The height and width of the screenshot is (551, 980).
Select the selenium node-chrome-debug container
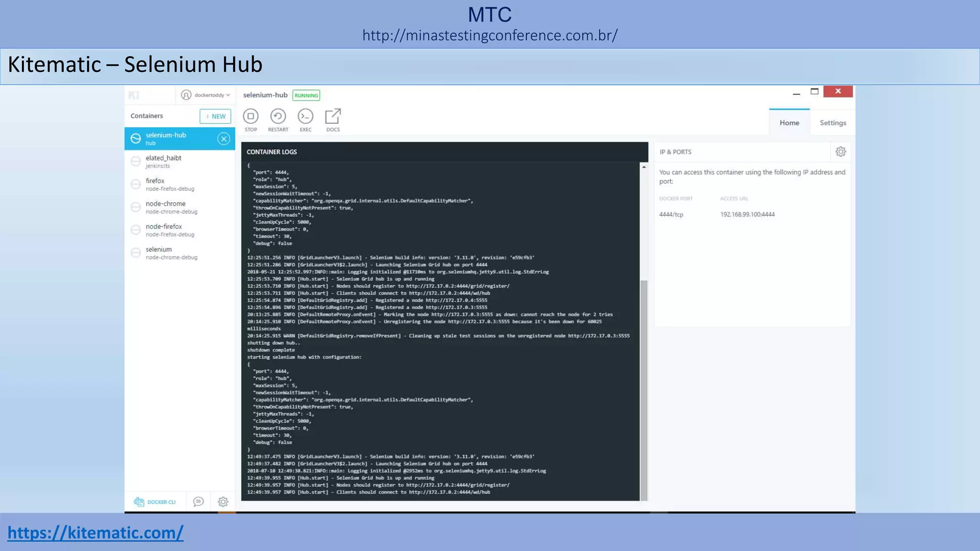coord(180,253)
